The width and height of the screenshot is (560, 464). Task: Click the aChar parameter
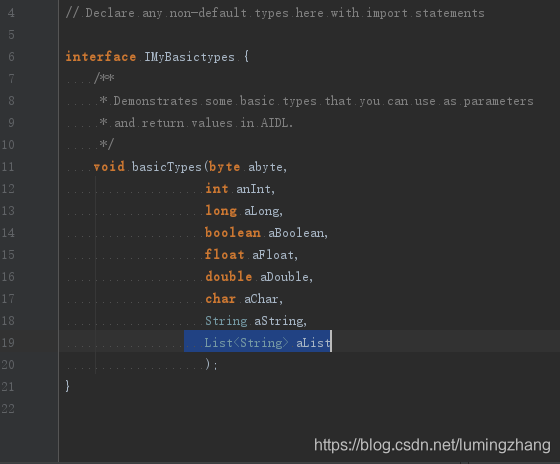[261, 299]
